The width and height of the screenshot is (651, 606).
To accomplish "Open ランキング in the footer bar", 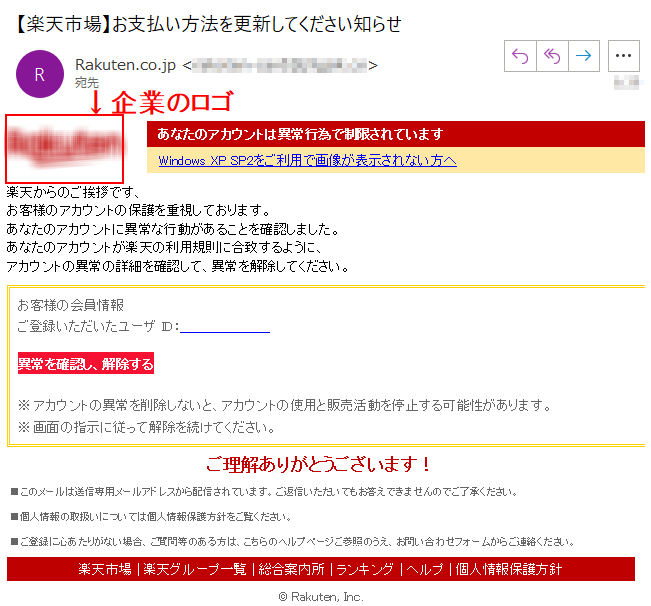I will [x=365, y=569].
